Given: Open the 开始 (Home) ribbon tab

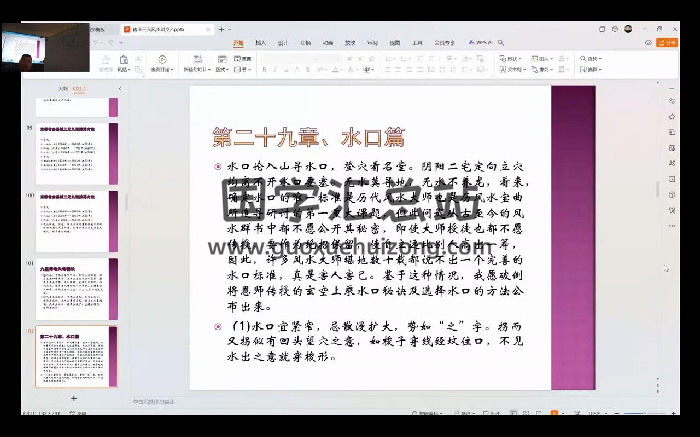Looking at the screenshot, I should [238, 43].
